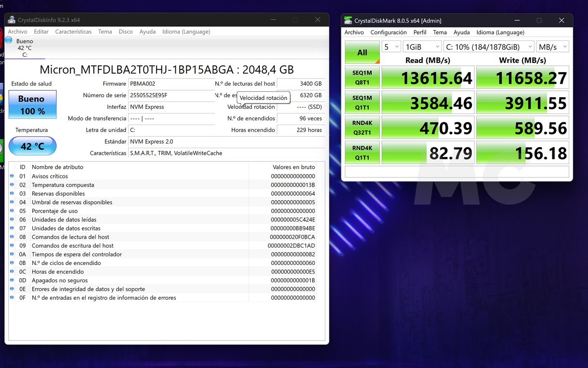The height and width of the screenshot is (368, 588).
Task: Click the Nombre de atributo column header
Action: point(139,167)
